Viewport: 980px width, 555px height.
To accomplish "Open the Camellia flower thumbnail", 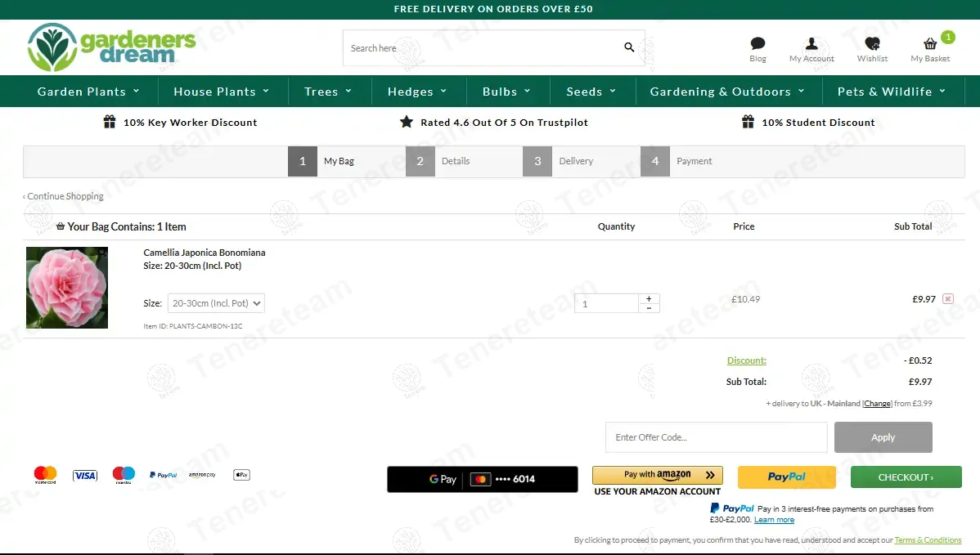I will 67,287.
